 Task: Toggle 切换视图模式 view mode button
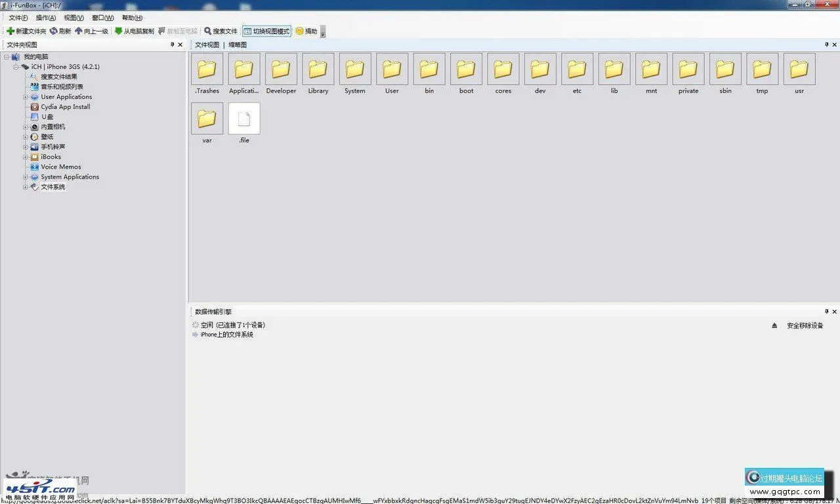tap(266, 31)
